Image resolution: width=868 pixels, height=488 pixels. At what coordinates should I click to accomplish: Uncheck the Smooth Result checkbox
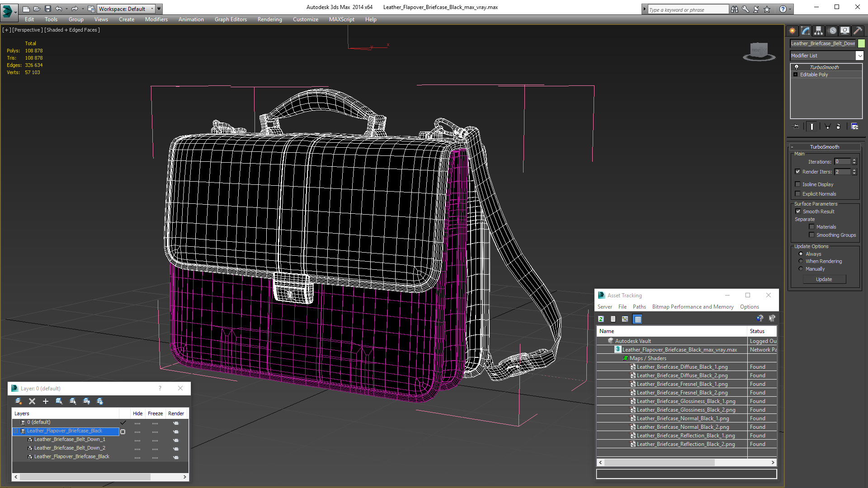[x=798, y=211]
